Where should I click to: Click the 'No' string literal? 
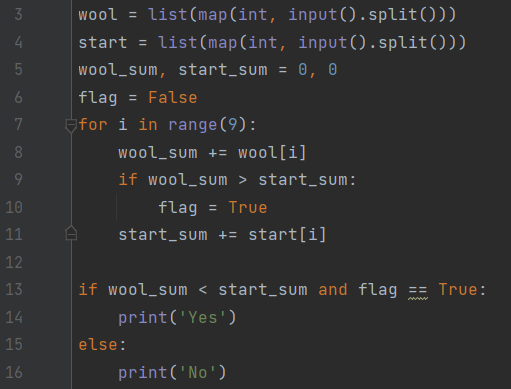pyautogui.click(x=198, y=372)
